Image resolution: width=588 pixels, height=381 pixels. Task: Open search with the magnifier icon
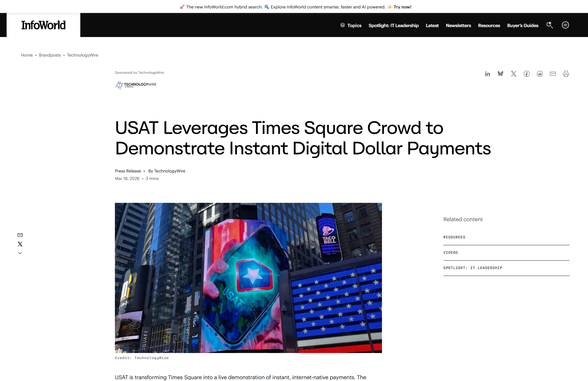coord(550,25)
